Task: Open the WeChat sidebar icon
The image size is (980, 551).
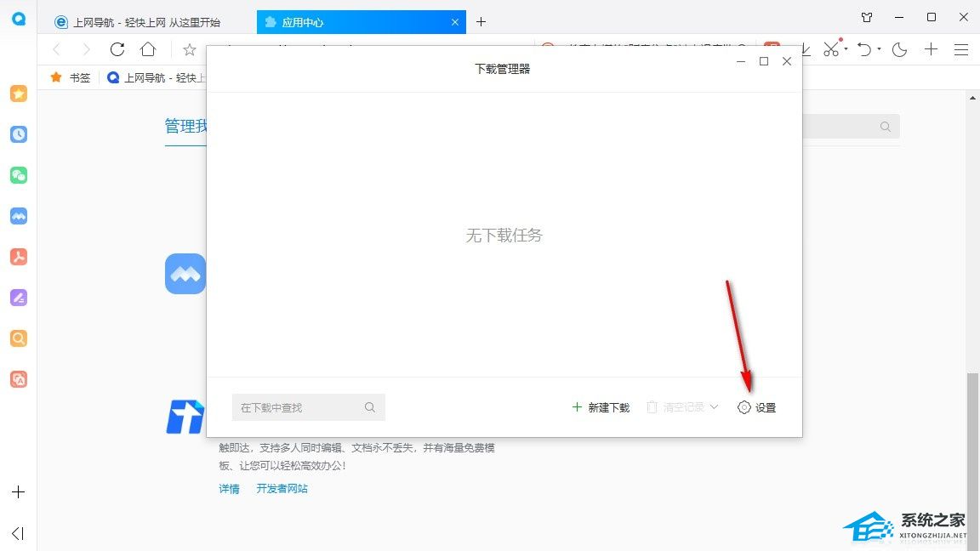Action: click(19, 175)
